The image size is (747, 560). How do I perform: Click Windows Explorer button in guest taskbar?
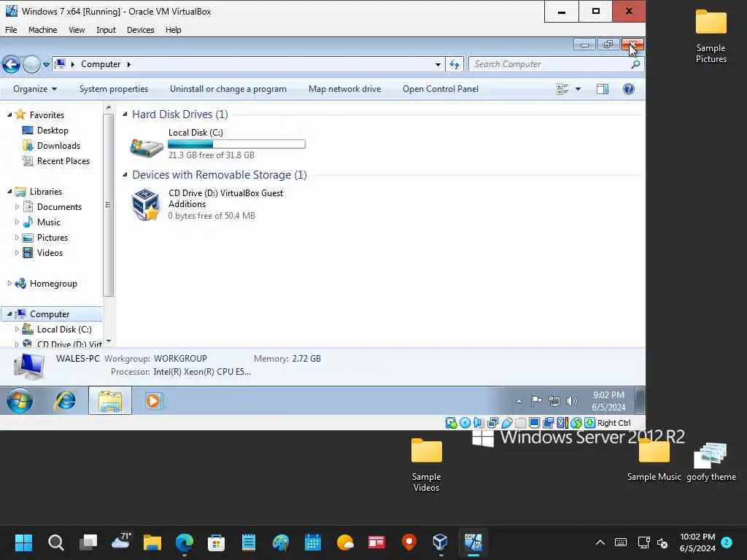coord(110,401)
